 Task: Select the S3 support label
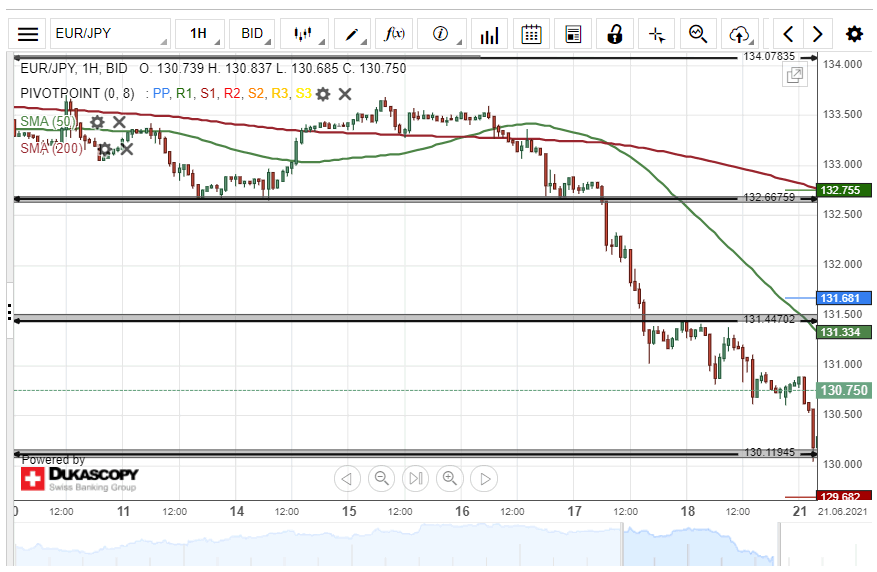coord(304,93)
